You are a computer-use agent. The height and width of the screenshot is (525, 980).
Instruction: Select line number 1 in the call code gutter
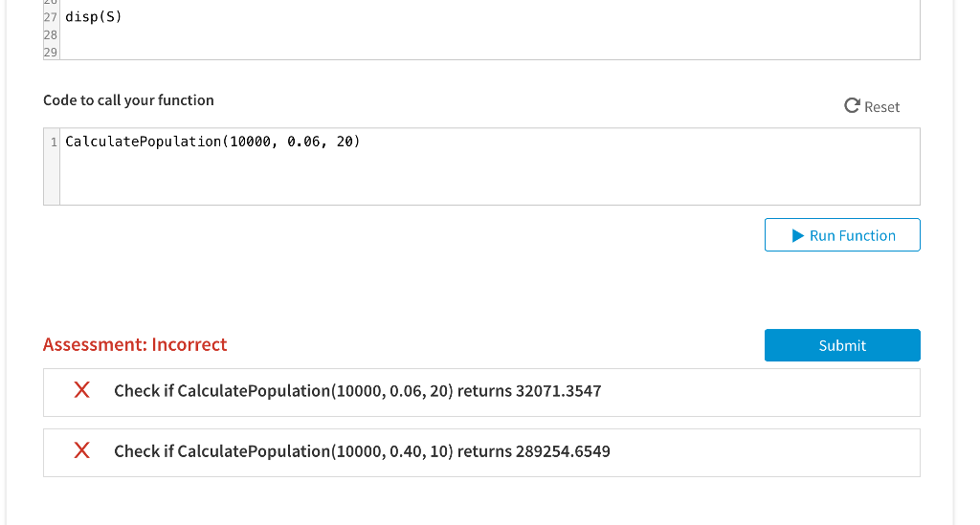click(x=54, y=142)
